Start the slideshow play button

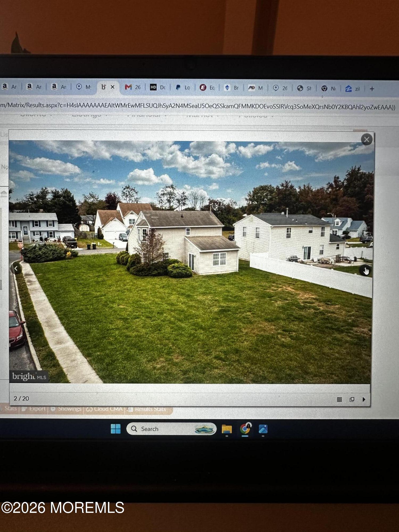[x=364, y=399]
